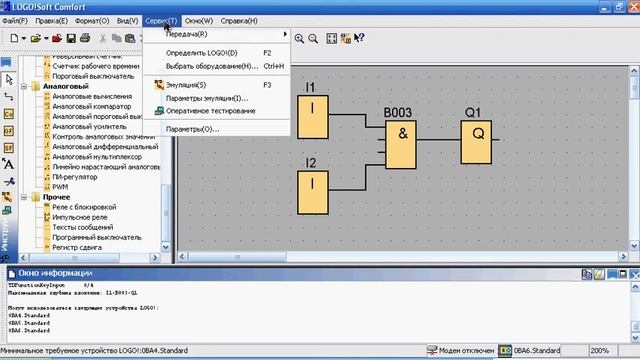
Task: Open the Формат(O) menu
Action: [x=92, y=21]
